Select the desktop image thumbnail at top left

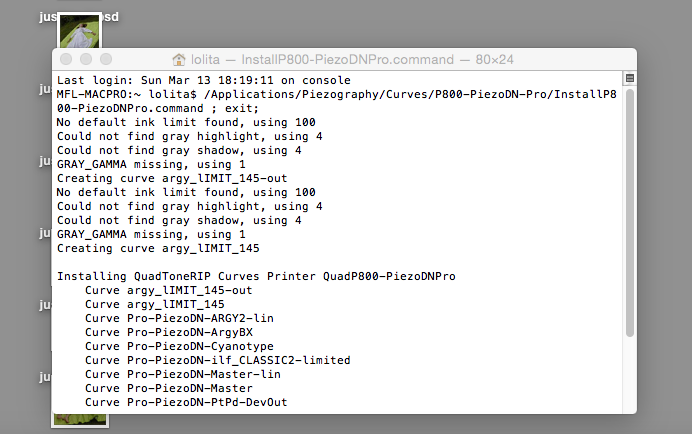(80, 35)
